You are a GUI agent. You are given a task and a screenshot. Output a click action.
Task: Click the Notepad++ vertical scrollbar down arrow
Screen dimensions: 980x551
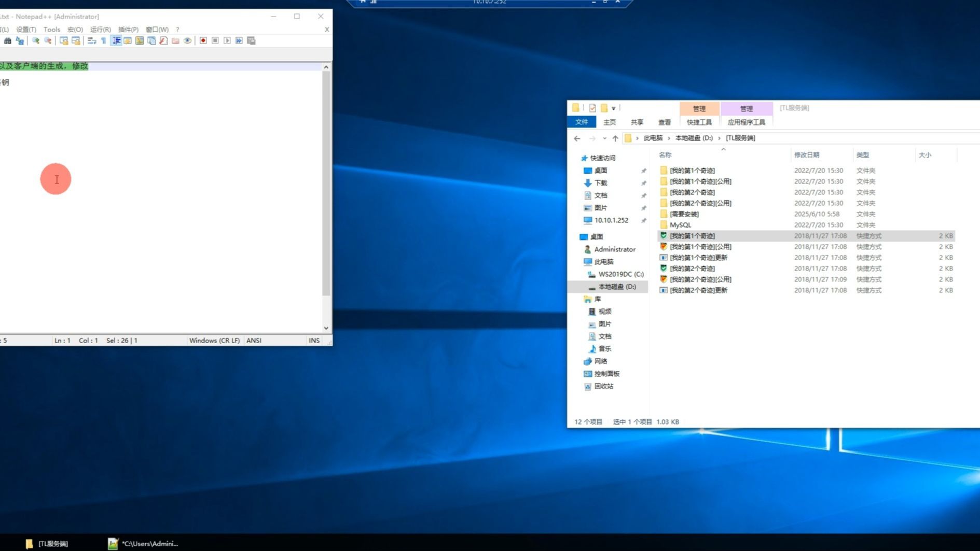coord(326,328)
